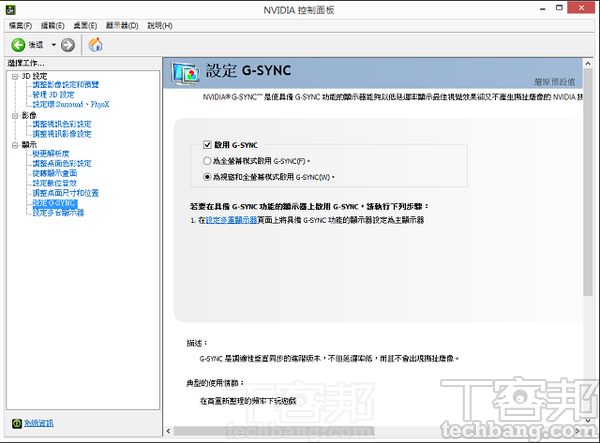
Task: Go to the Home page icon
Action: (95, 45)
